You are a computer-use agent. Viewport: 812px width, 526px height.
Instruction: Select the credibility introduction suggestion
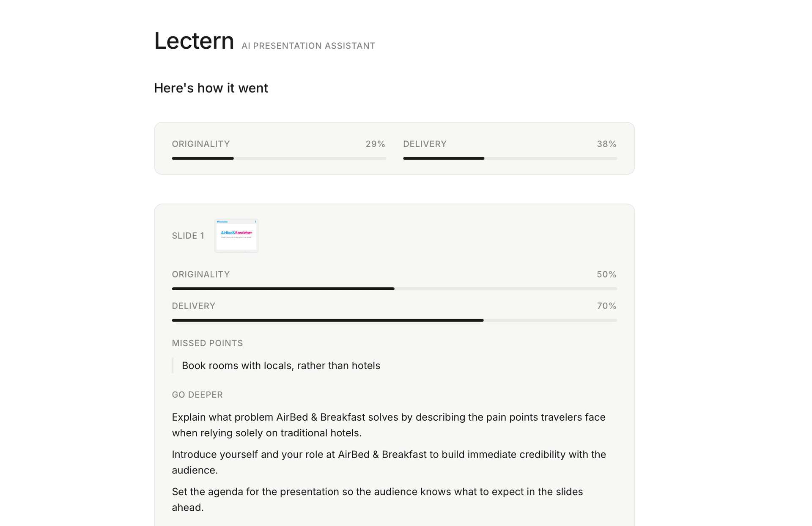click(x=388, y=462)
